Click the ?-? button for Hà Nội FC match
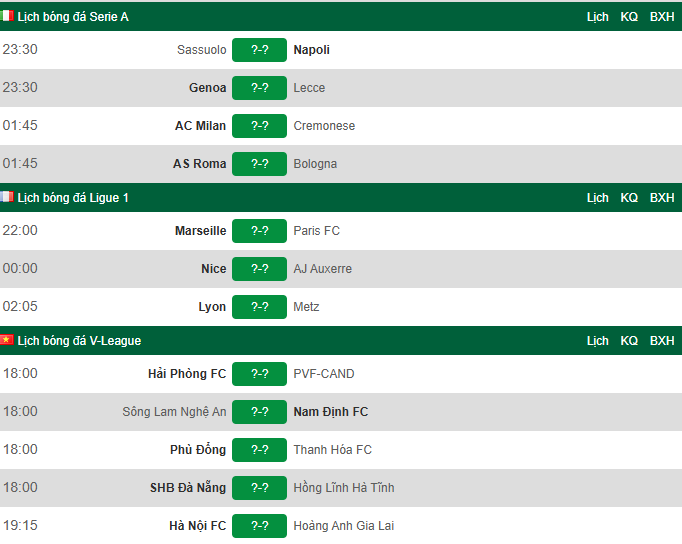 click(259, 526)
